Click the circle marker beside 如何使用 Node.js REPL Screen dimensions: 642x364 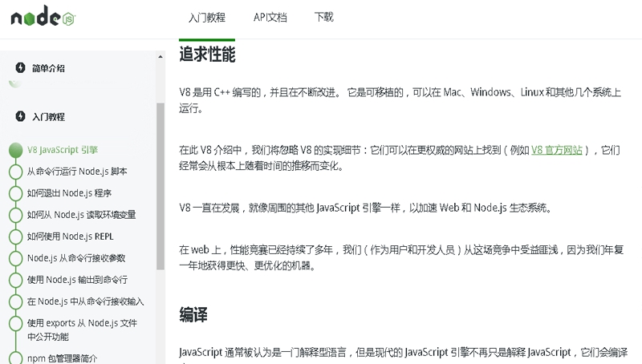[x=15, y=237]
